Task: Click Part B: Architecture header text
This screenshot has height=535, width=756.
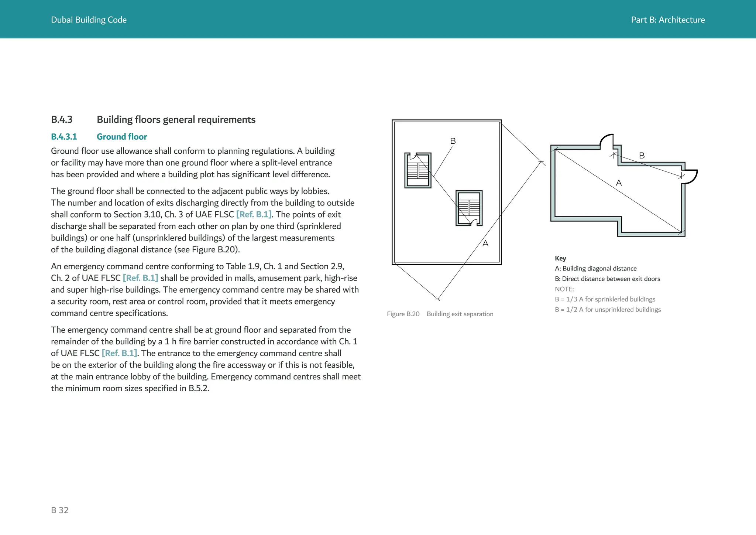Action: (667, 20)
